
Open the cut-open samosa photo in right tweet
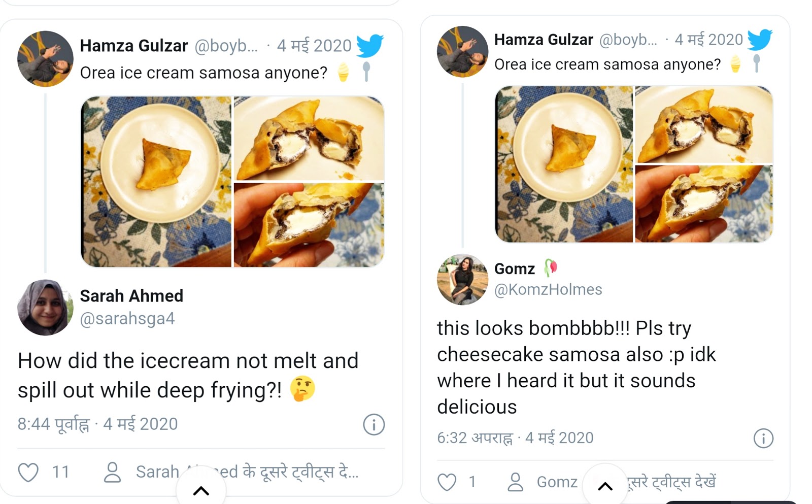tap(704, 124)
